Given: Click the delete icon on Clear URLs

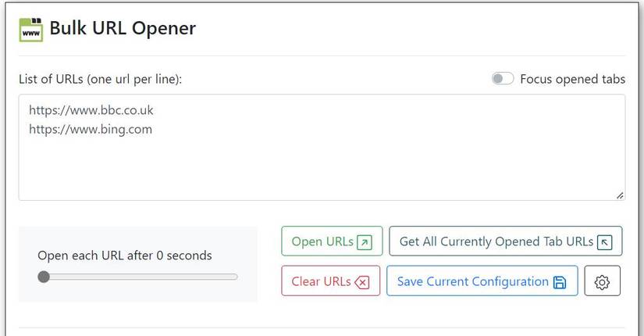Looking at the screenshot, I should click(x=361, y=282).
